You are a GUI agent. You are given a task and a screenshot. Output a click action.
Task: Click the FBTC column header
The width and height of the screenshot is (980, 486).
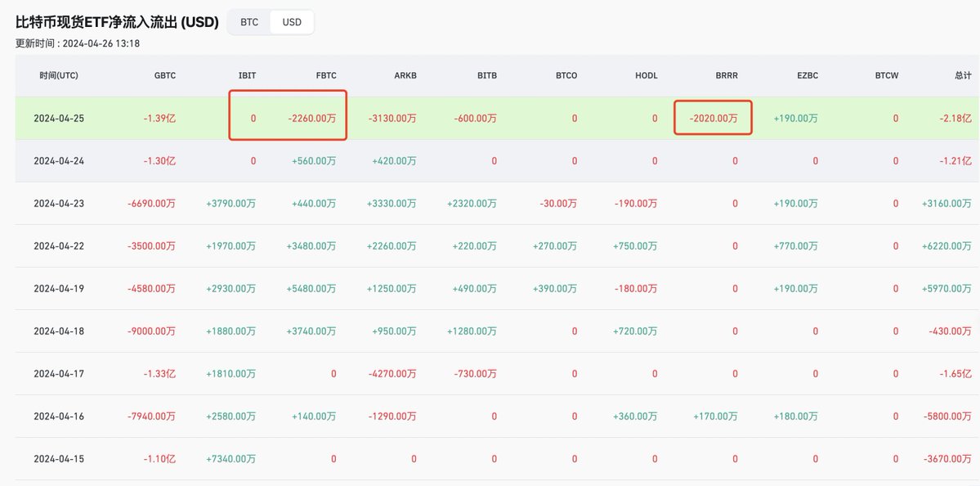coord(326,75)
